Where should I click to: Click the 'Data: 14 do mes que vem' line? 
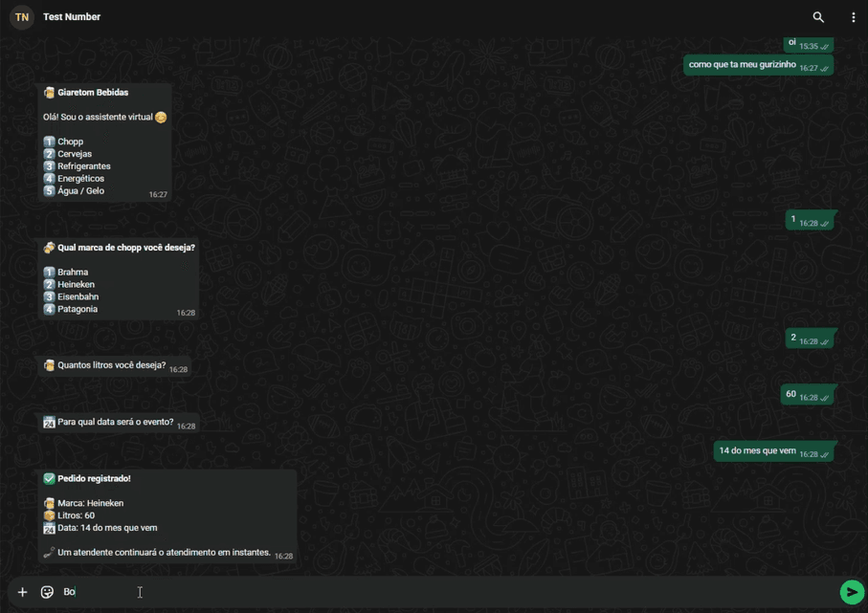[x=107, y=528]
